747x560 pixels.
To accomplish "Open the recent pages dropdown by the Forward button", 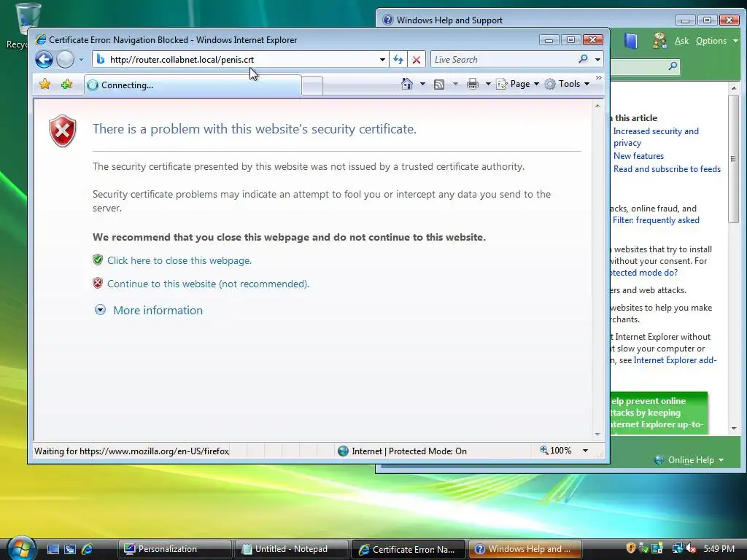I will coord(81,60).
